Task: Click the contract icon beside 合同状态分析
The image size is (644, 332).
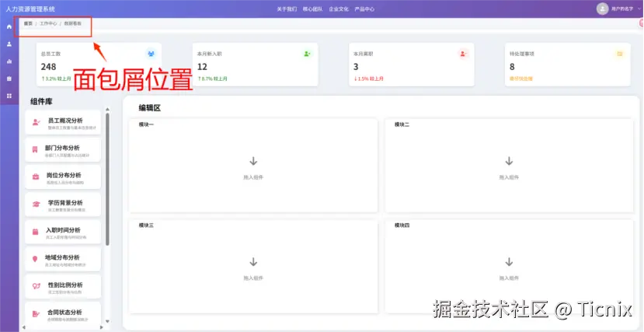Action: [x=37, y=314]
